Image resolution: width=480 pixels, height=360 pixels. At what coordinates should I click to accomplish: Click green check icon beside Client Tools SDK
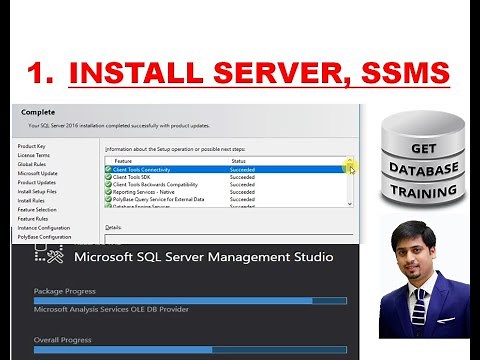point(108,177)
